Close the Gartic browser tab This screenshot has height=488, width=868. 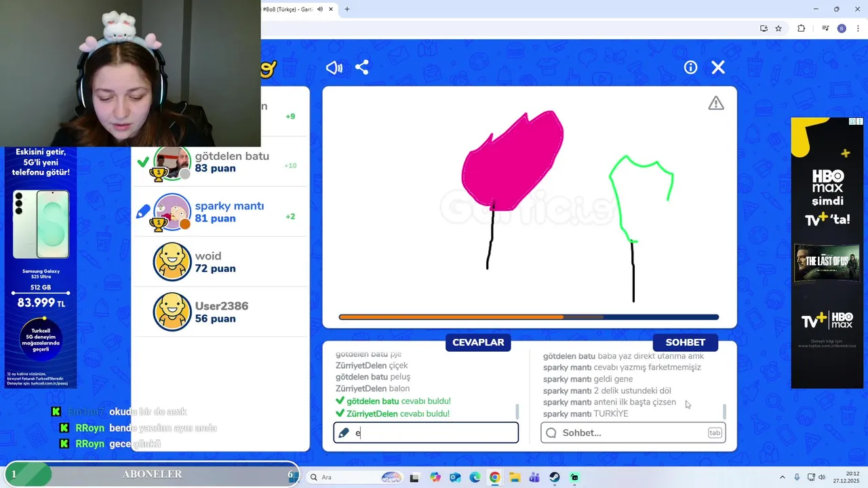(331, 9)
